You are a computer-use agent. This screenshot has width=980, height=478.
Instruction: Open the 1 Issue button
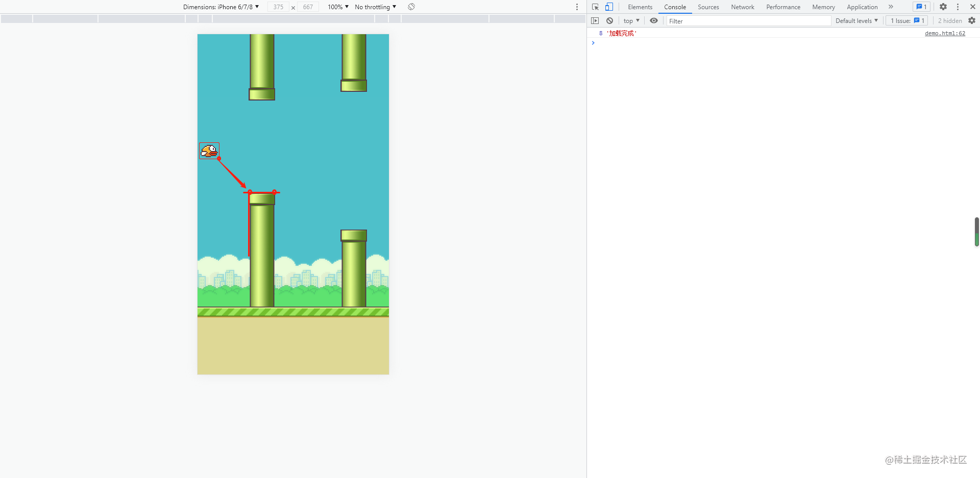click(907, 20)
